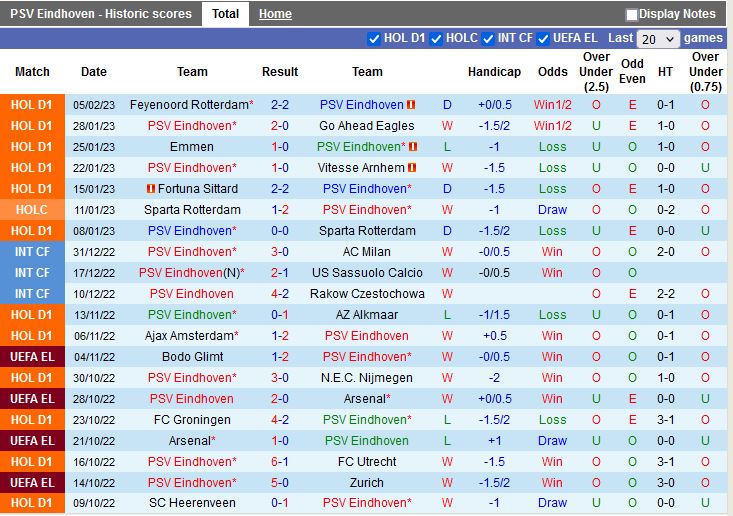This screenshot has height=516, width=733.
Task: Click the Odds column header
Action: click(553, 72)
